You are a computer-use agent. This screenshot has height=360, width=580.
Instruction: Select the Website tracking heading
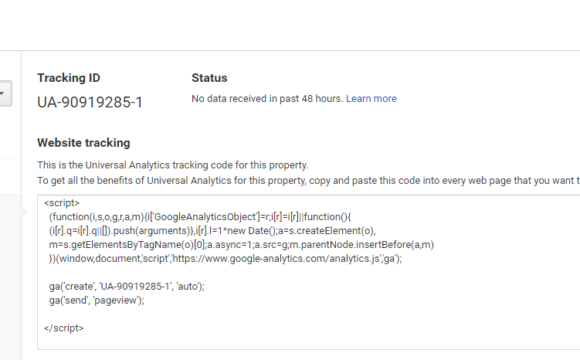[x=84, y=143]
